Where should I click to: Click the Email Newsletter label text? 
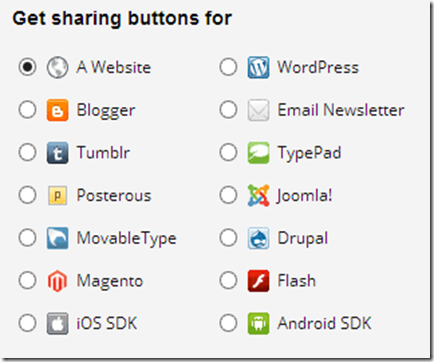341,110
